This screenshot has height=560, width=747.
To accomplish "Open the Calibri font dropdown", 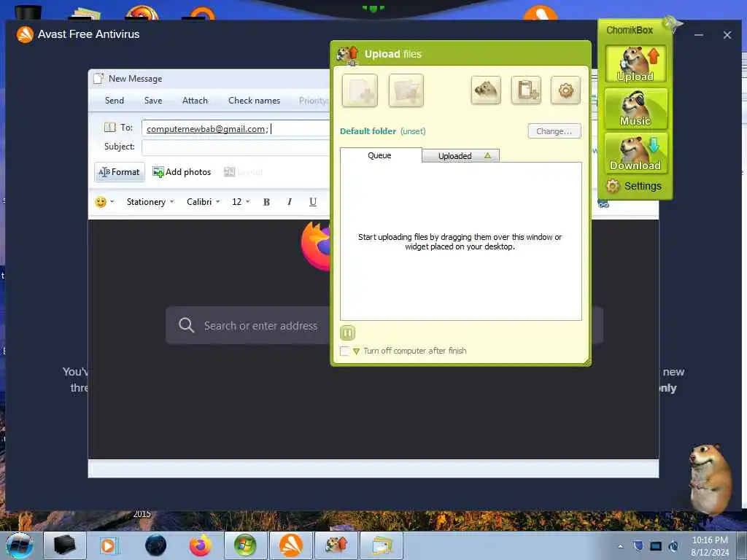I will coord(204,202).
